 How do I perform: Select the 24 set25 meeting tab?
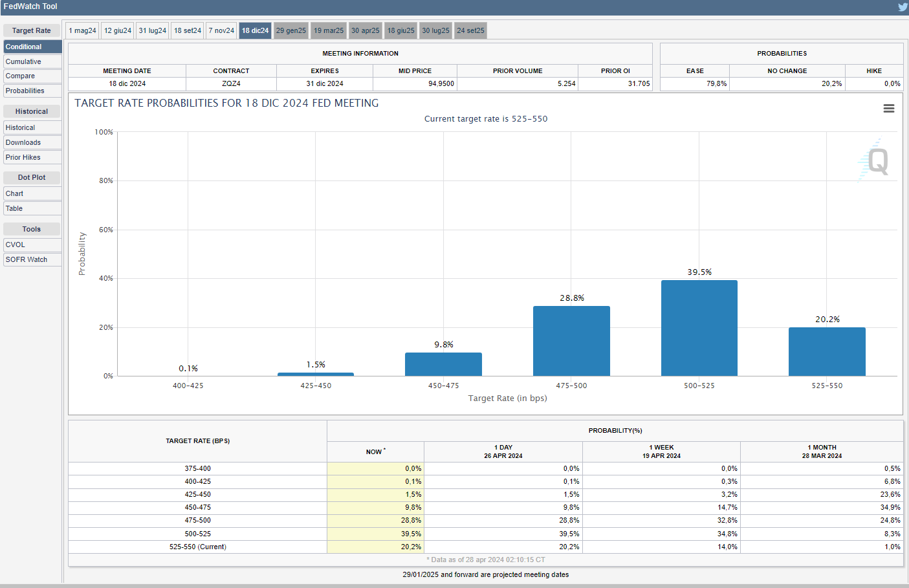click(470, 30)
